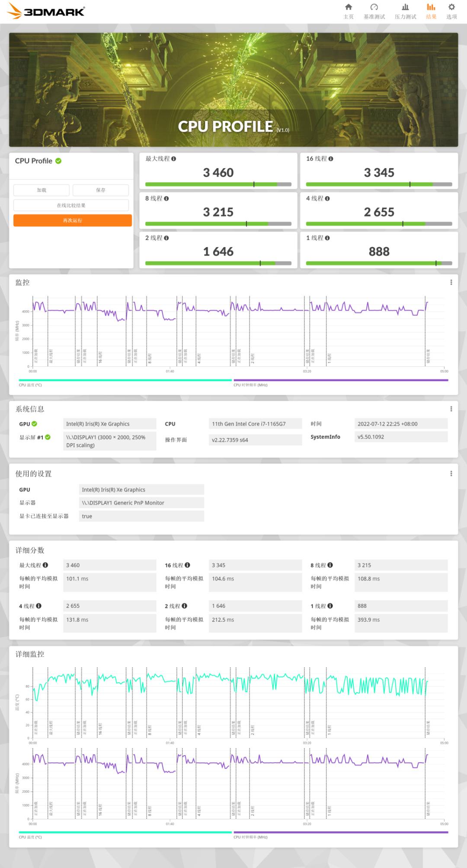Click info icon beside 16 线程 score
The width and height of the screenshot is (467, 868).
331,159
